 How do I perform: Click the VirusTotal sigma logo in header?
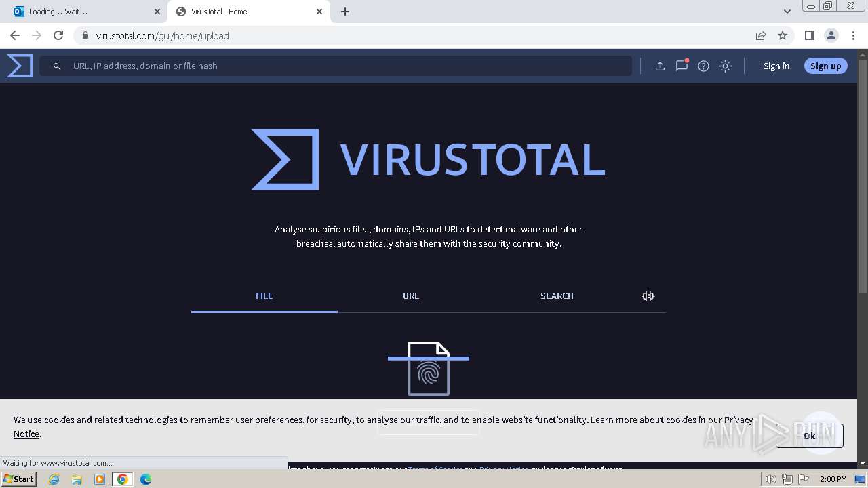(x=20, y=66)
